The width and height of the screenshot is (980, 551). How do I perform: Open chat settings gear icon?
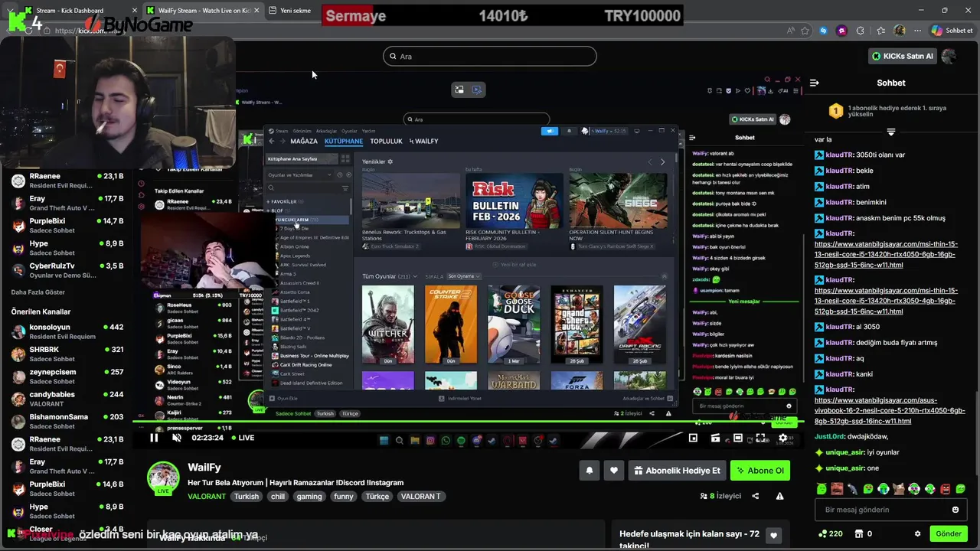[x=917, y=533]
